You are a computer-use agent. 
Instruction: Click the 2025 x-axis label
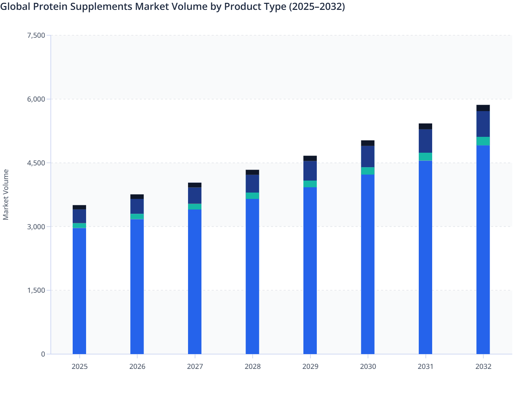pyautogui.click(x=80, y=367)
